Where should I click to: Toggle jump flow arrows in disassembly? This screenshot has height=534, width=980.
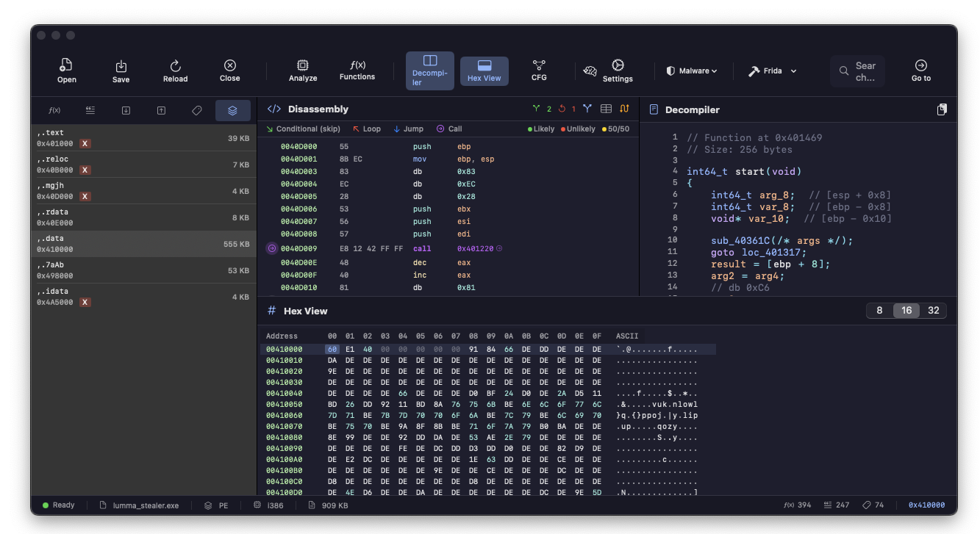point(623,108)
